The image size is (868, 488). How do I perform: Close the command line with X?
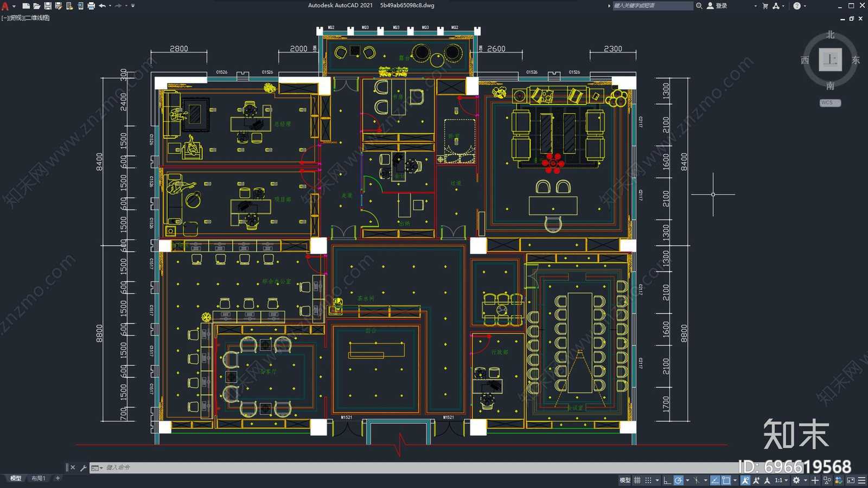point(73,467)
